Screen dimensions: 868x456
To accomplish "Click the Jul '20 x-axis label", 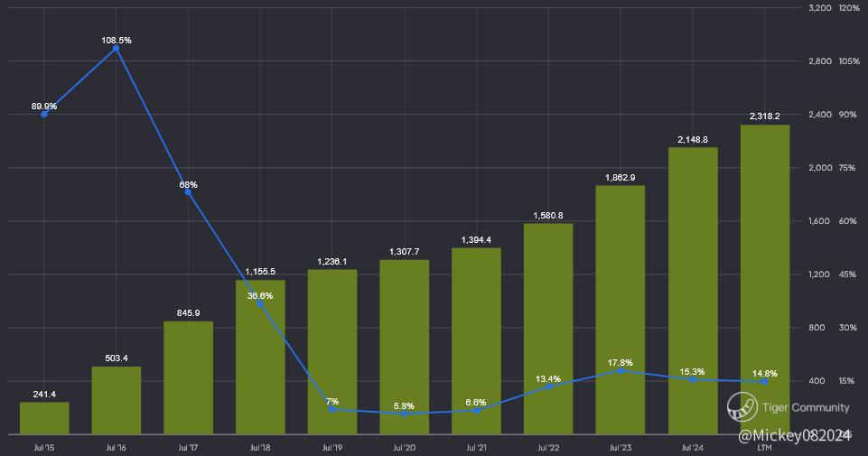I will 404,448.
